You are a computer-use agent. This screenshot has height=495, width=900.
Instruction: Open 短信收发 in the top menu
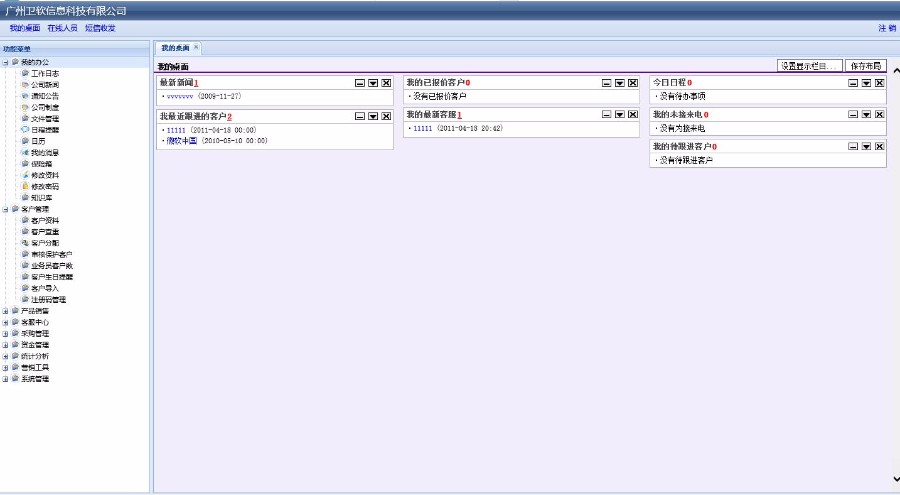(x=100, y=28)
